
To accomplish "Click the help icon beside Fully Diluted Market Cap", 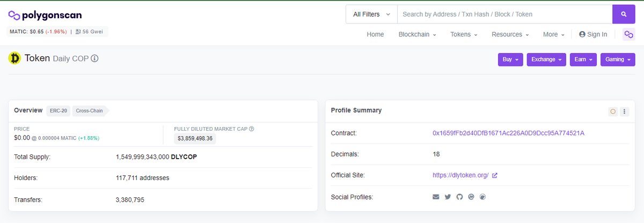I will tap(252, 129).
